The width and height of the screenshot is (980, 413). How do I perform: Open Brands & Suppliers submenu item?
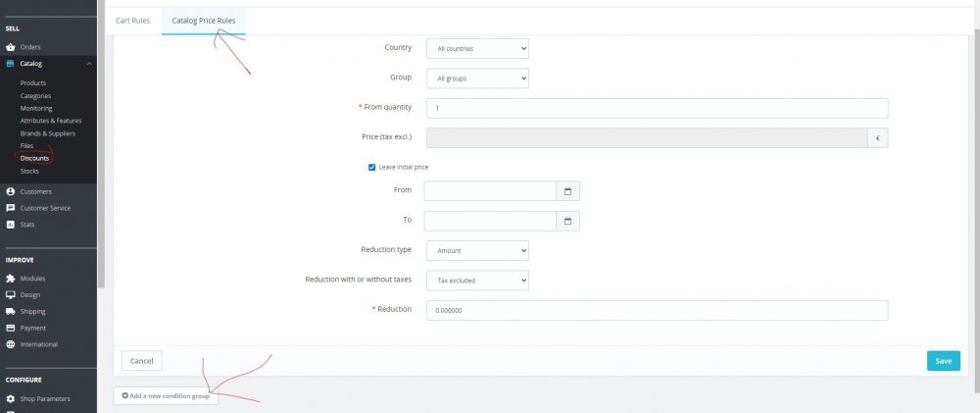coord(47,133)
